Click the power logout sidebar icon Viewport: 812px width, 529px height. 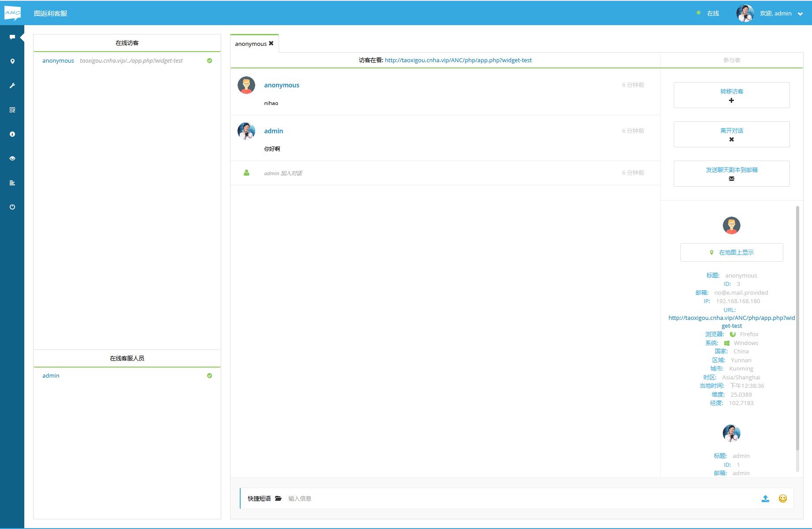[12, 207]
